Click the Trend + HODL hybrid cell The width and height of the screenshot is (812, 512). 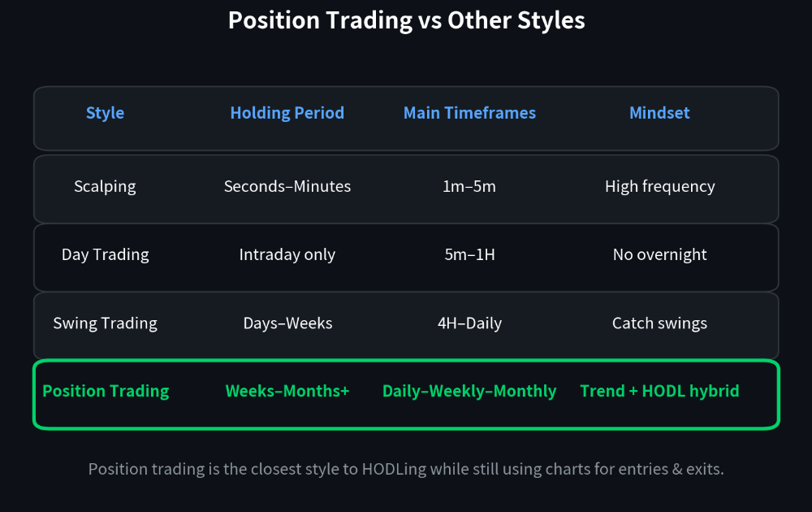tap(659, 391)
